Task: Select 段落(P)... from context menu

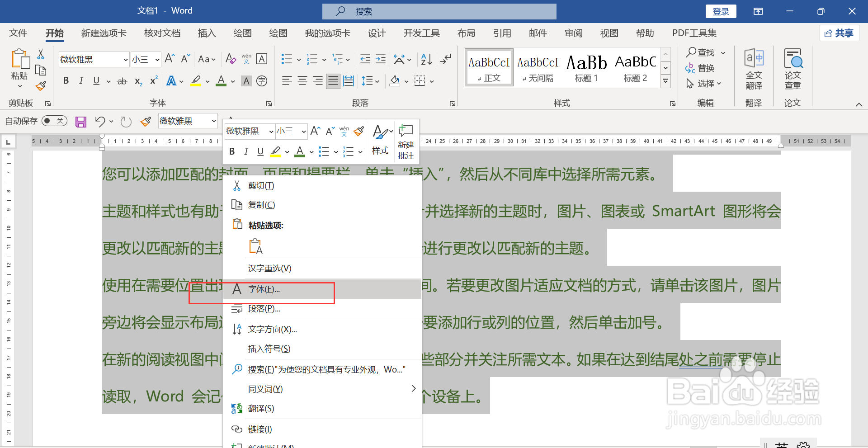Action: click(x=322, y=309)
